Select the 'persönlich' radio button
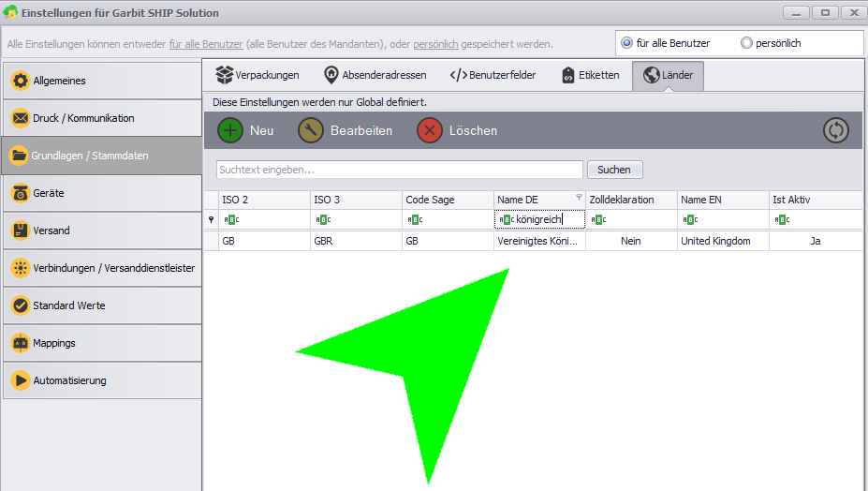868x491 pixels. click(x=746, y=43)
